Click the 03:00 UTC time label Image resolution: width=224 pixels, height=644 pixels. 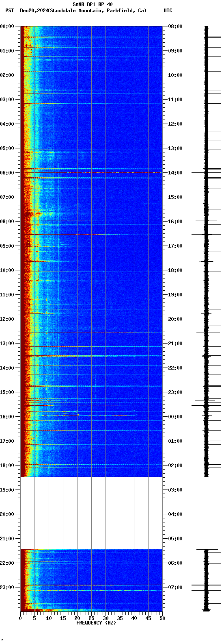click(x=175, y=490)
